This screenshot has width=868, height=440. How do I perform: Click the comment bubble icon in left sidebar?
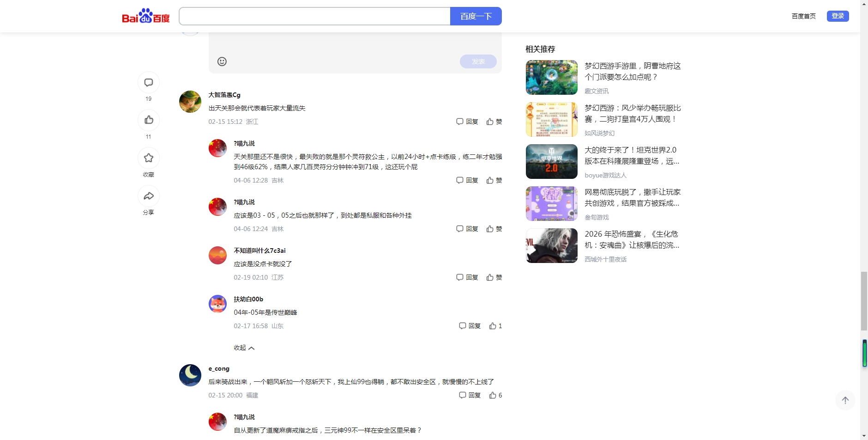[x=148, y=83]
